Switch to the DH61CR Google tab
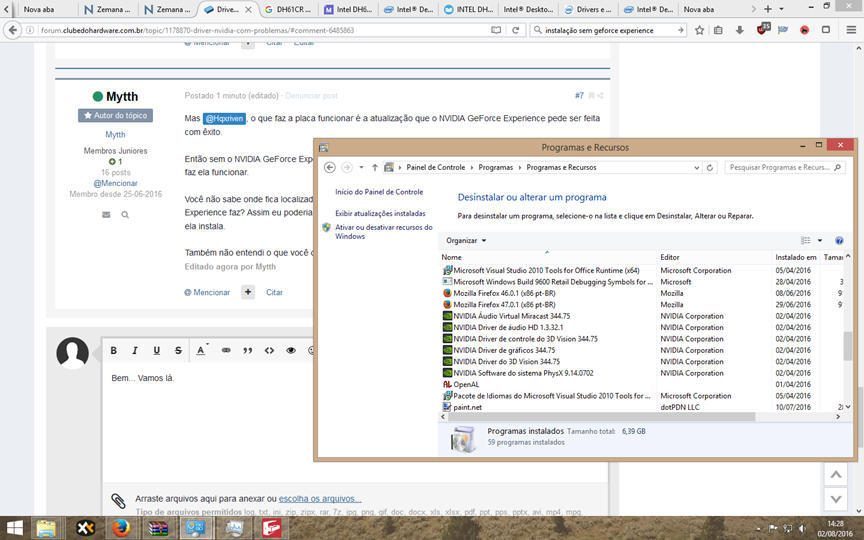The width and height of the screenshot is (864, 540). 287,9
